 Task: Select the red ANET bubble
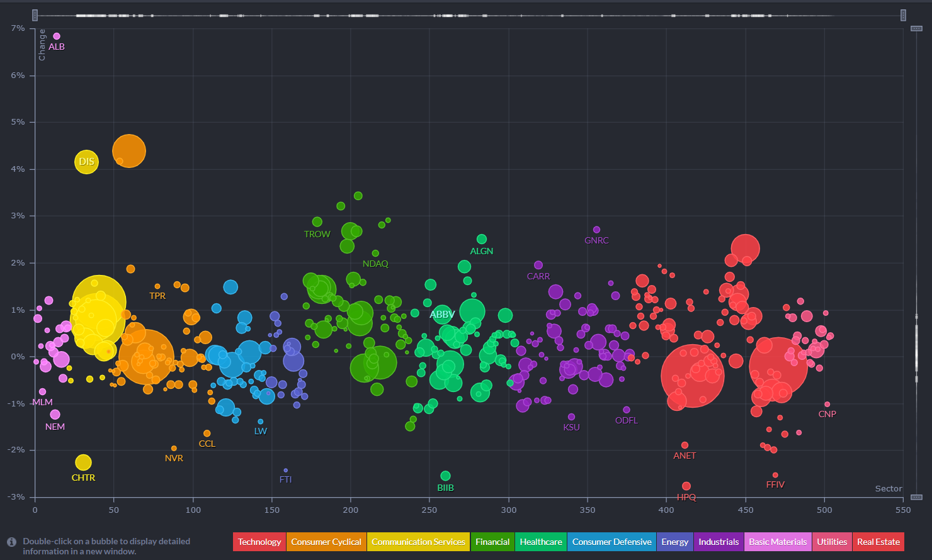(x=685, y=445)
